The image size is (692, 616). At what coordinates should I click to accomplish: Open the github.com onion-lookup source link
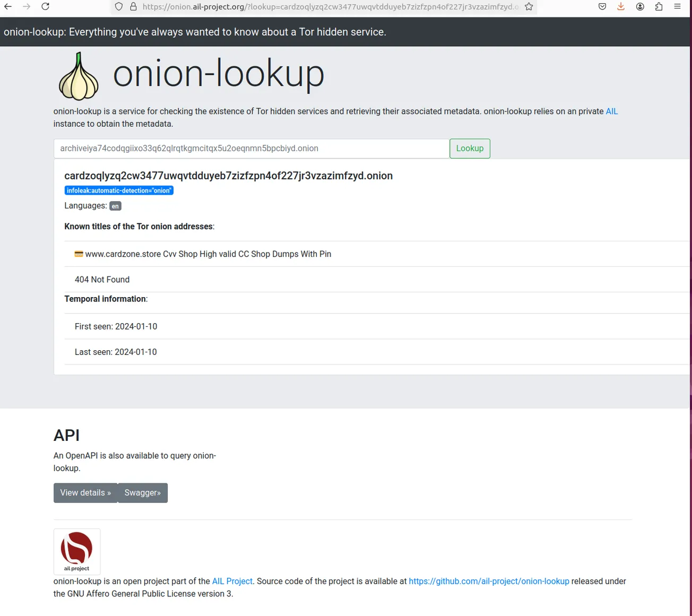489,581
